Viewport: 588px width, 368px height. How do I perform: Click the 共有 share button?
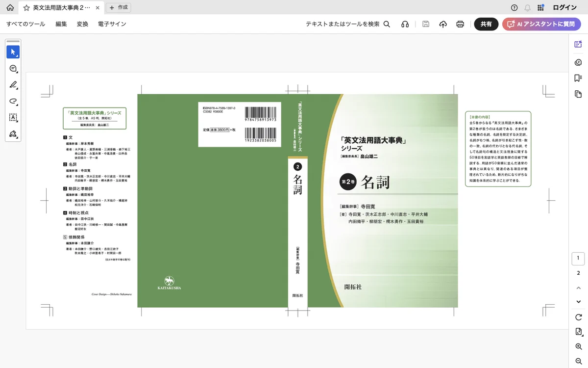coord(486,24)
